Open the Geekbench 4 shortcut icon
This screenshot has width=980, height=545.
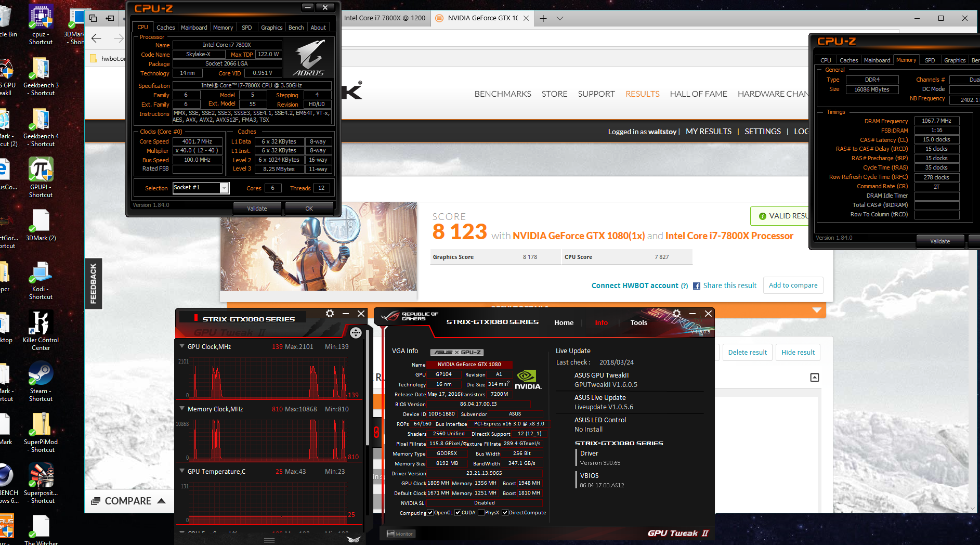(41, 127)
